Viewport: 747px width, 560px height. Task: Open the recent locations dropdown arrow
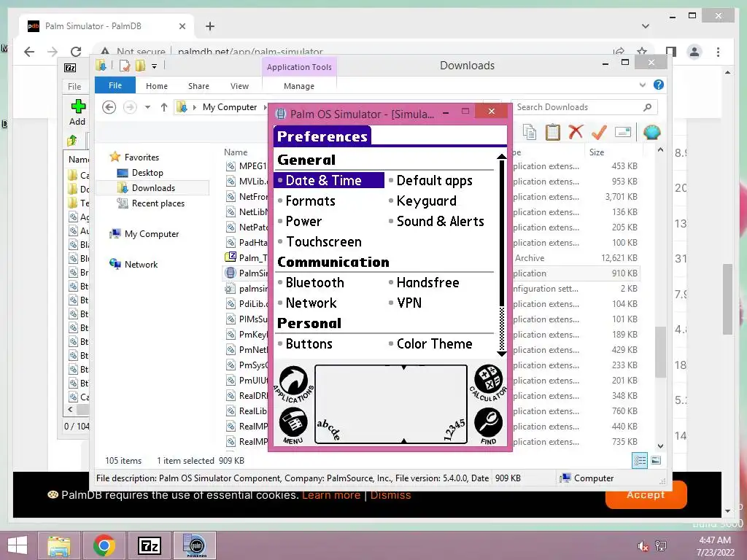[x=147, y=107]
